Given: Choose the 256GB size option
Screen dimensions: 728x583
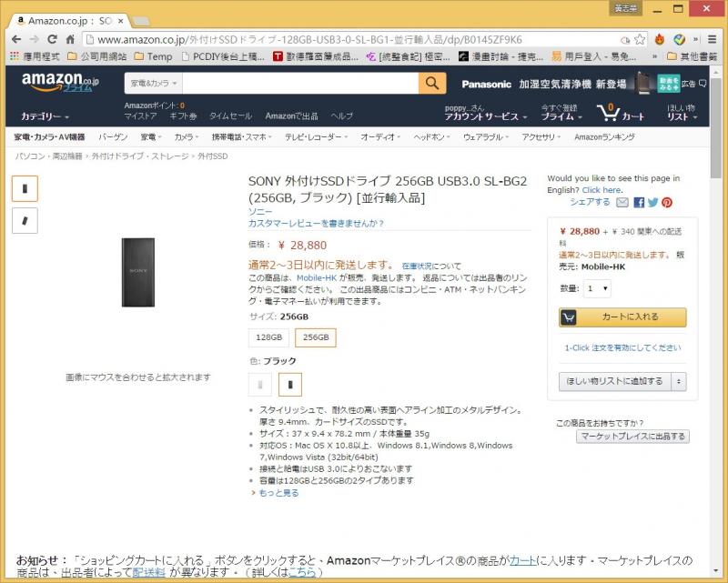Looking at the screenshot, I should (x=316, y=337).
